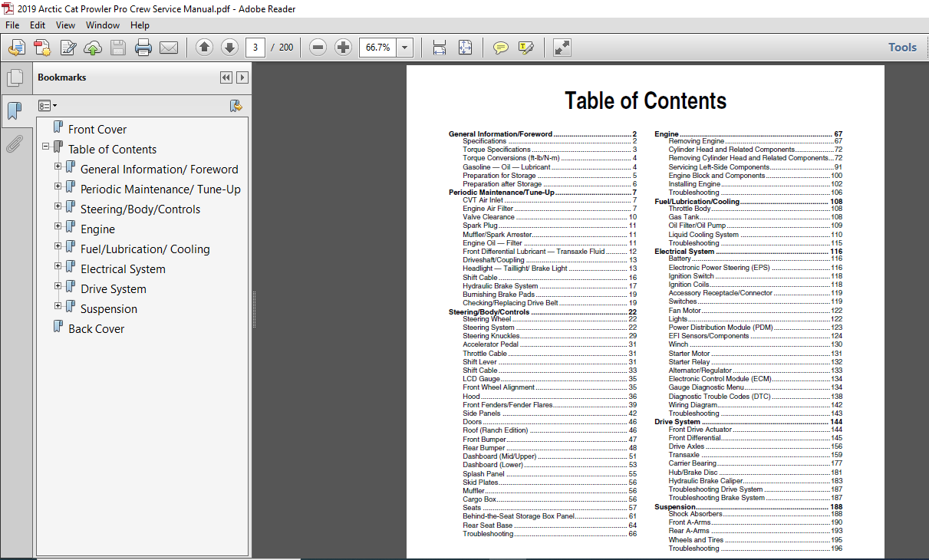Click the Create PDF online icon
Image resolution: width=929 pixels, height=560 pixels.
[x=42, y=48]
